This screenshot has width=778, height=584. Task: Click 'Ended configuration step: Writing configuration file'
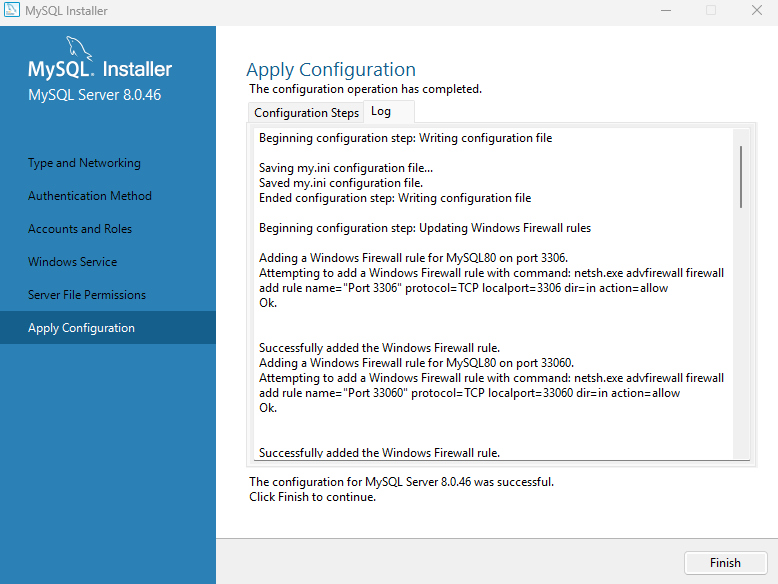click(x=395, y=198)
